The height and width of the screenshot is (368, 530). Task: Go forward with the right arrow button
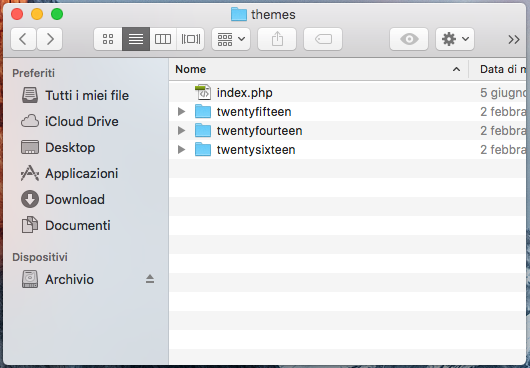tap(49, 39)
